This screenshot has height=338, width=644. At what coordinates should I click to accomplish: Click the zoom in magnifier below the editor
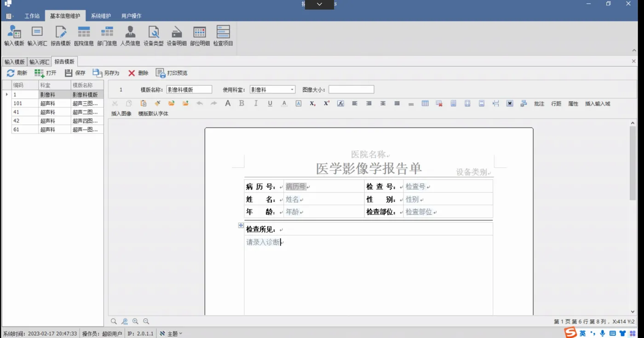[135, 321]
